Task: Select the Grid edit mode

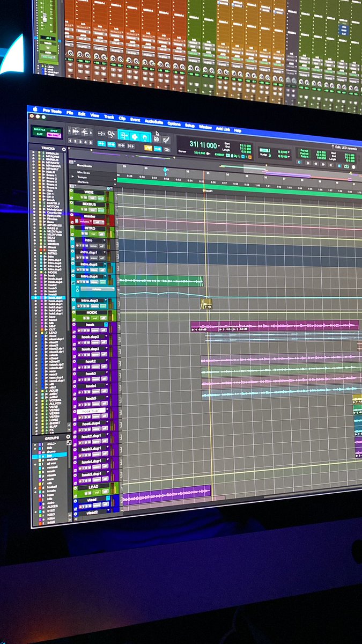Action: tap(54, 135)
